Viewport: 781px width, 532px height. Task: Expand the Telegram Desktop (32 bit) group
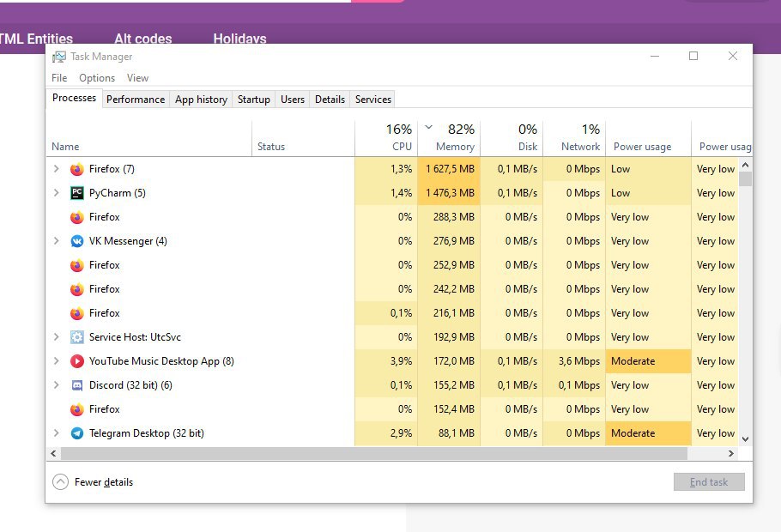57,433
